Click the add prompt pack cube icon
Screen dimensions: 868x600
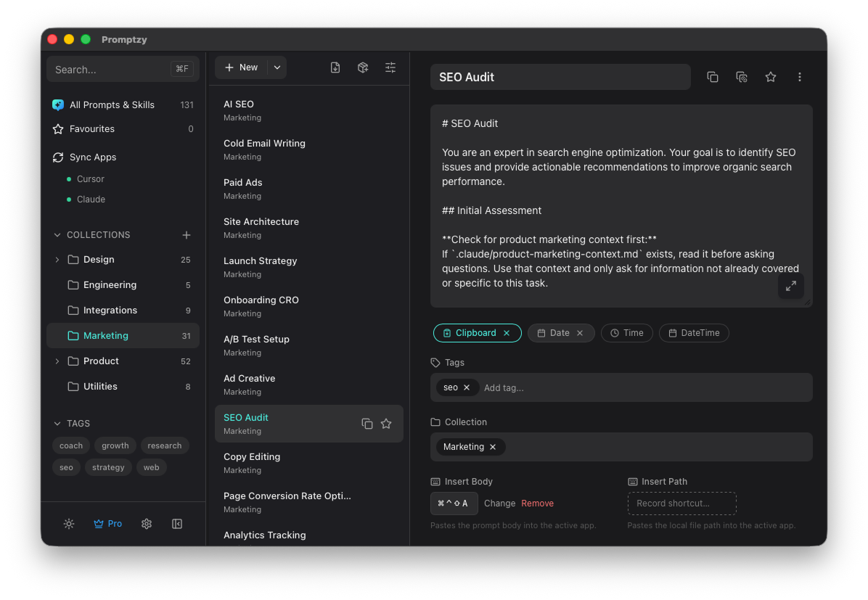point(362,67)
